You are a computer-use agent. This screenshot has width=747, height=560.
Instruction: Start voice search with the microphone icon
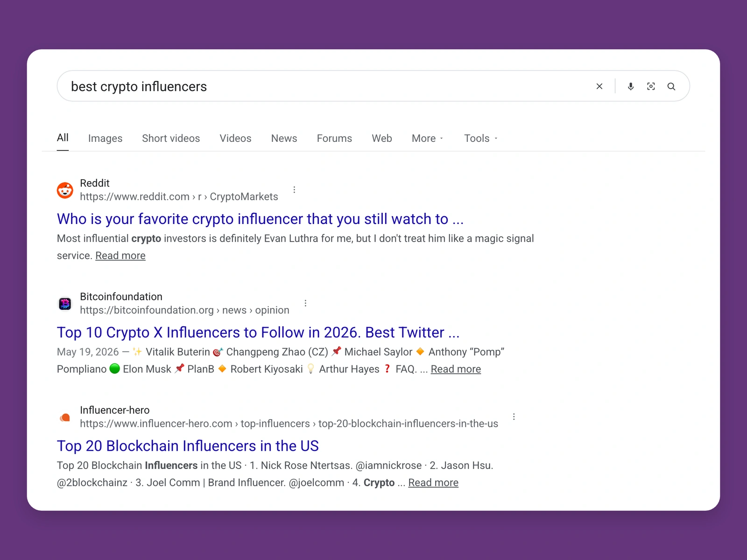coord(631,86)
